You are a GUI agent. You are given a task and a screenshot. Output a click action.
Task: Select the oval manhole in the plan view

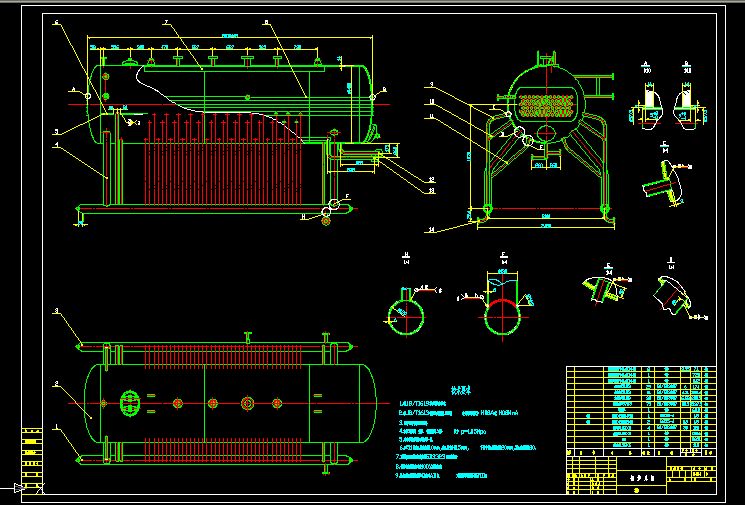pos(129,403)
